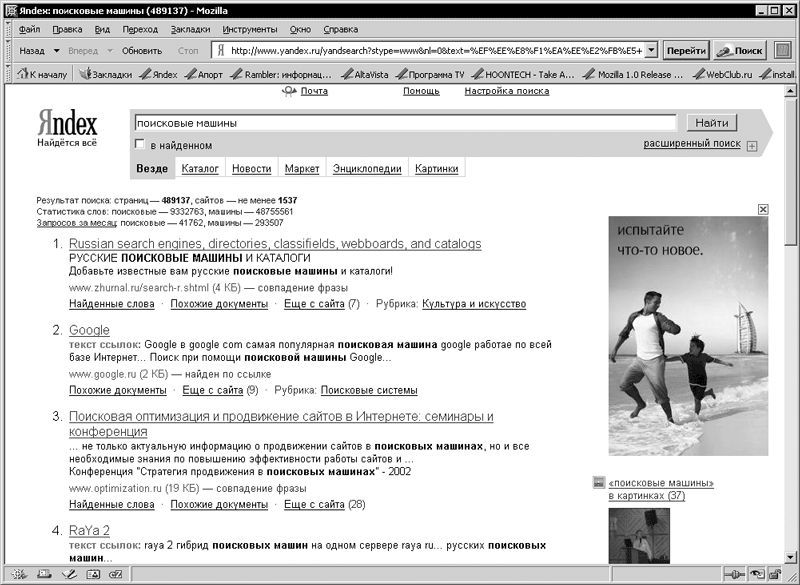Expand the расширенный поиск plus box
Image resolution: width=800 pixels, height=585 pixels.
[752, 146]
